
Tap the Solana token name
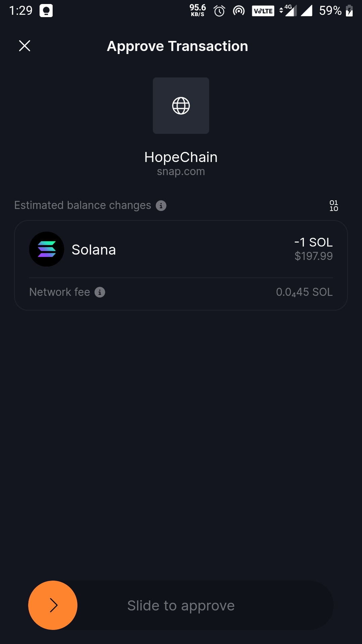point(94,250)
